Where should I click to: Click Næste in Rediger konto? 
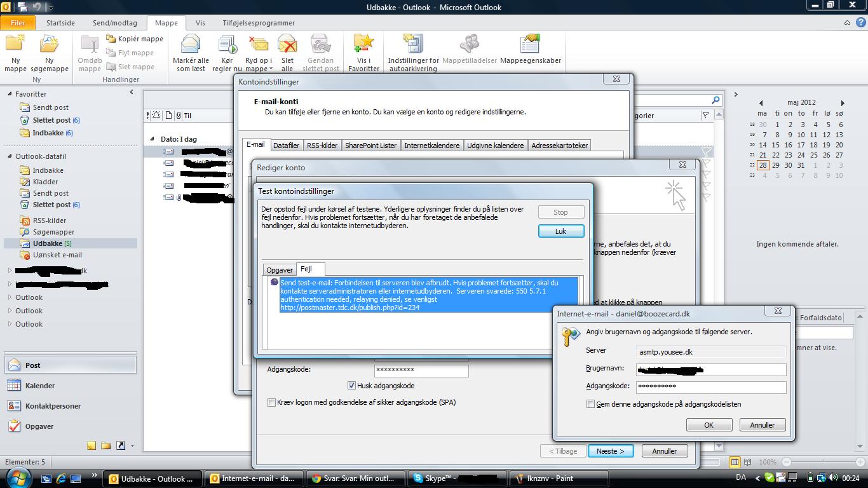610,451
